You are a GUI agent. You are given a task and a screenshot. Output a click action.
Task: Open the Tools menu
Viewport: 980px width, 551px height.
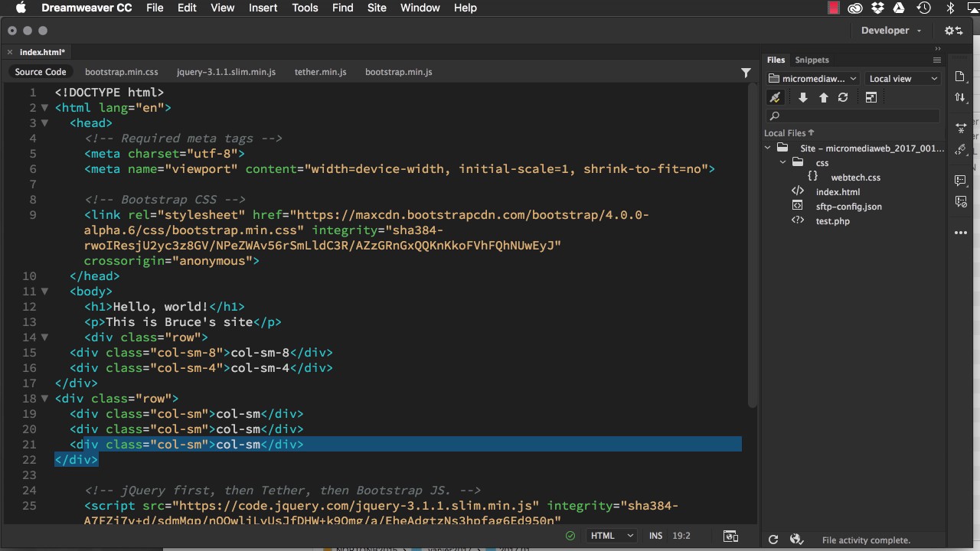coord(305,8)
